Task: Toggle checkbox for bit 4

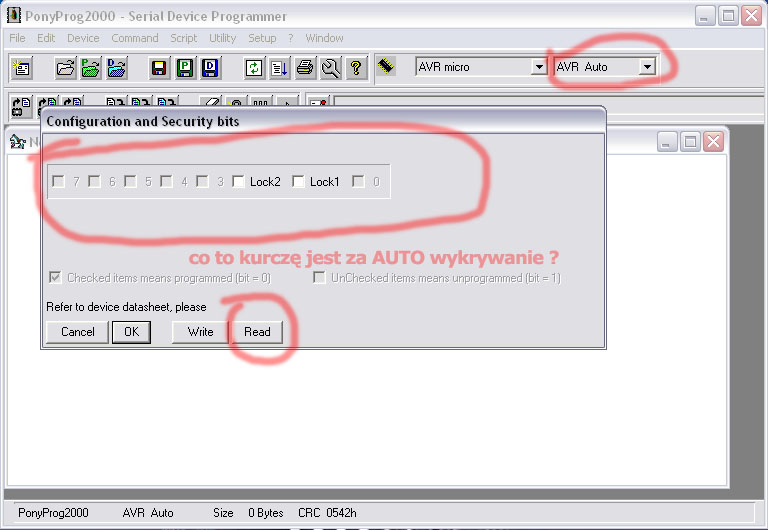Action: [167, 182]
